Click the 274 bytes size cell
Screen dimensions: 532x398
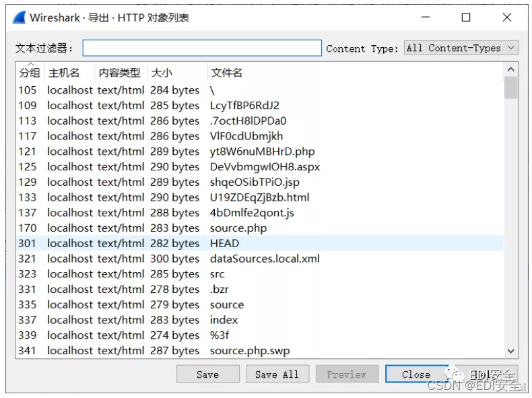click(174, 335)
